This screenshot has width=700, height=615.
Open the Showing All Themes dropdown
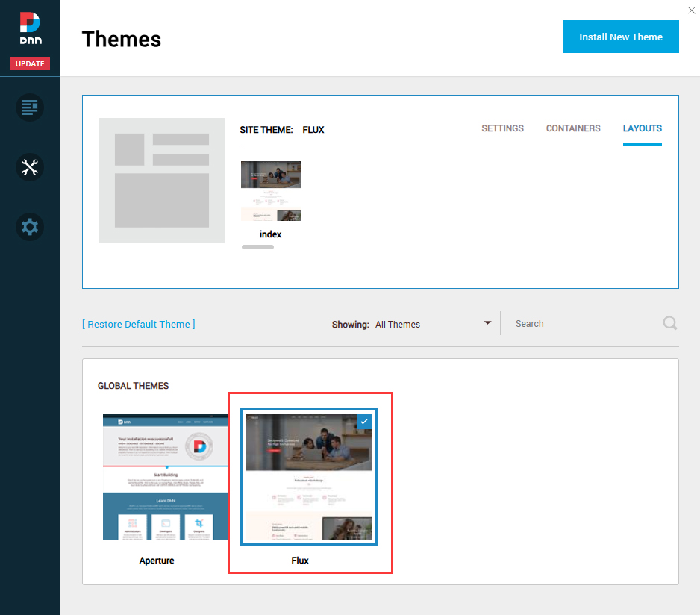click(412, 324)
